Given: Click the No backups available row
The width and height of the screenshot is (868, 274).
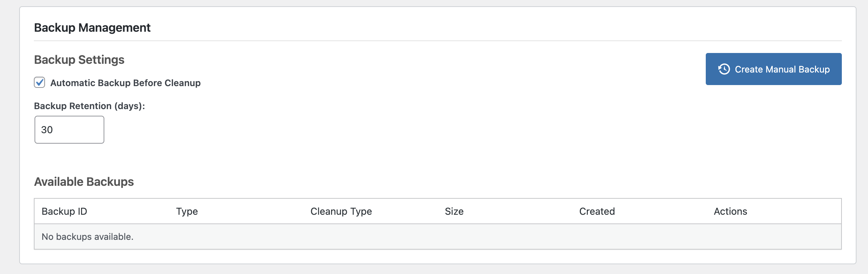Looking at the screenshot, I should coord(88,237).
